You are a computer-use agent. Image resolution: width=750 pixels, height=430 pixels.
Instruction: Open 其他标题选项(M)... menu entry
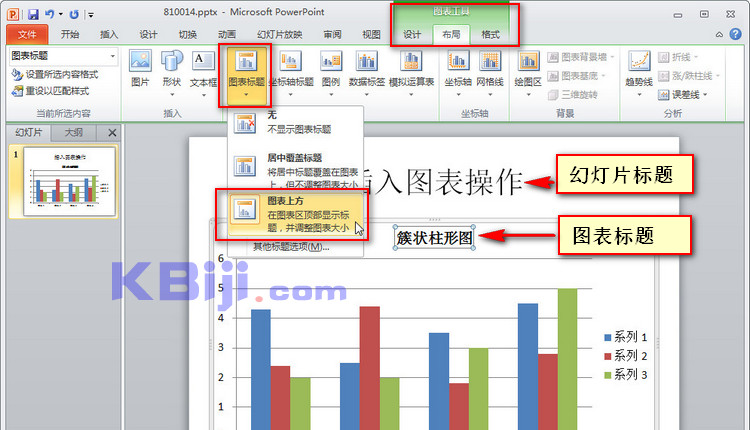click(x=291, y=247)
